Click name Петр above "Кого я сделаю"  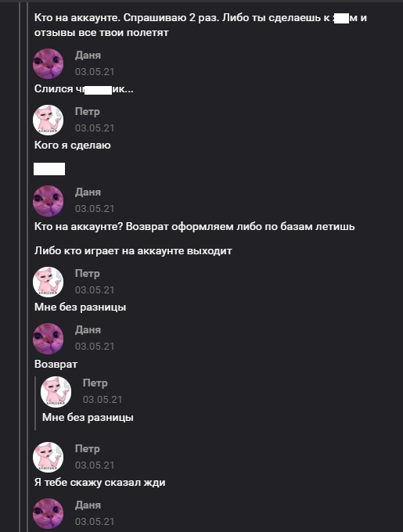point(88,112)
